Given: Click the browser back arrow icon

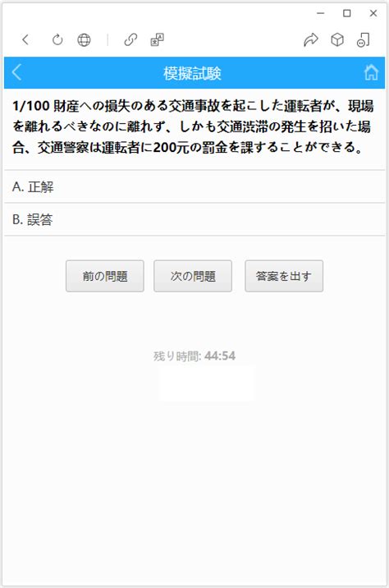Looking at the screenshot, I should click(25, 39).
